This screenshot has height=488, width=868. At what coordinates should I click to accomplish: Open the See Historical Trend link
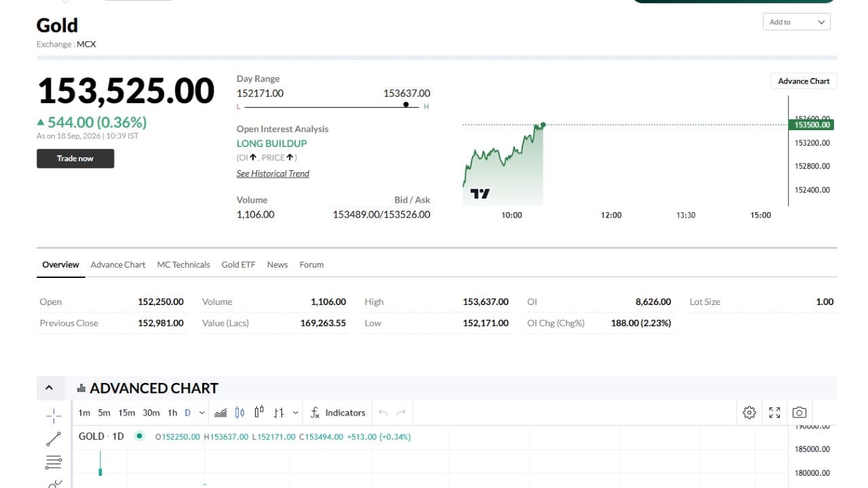[273, 174]
